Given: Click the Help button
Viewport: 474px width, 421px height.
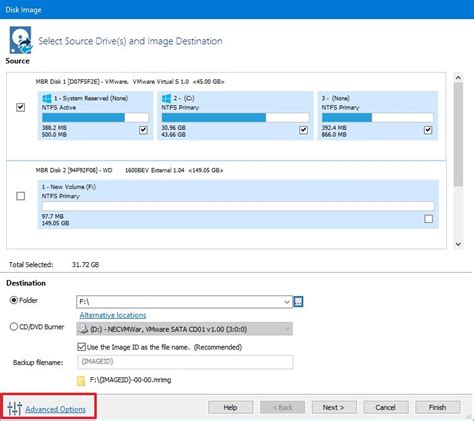Looking at the screenshot, I should coord(230,407).
